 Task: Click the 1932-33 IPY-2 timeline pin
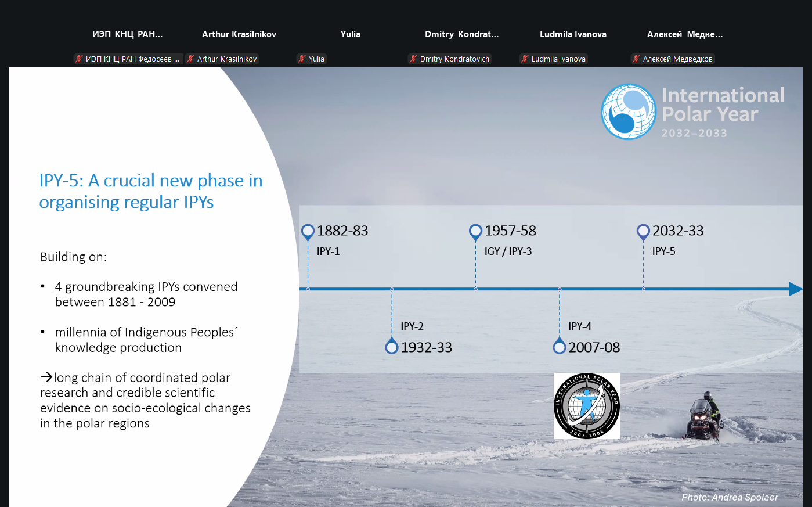[392, 347]
